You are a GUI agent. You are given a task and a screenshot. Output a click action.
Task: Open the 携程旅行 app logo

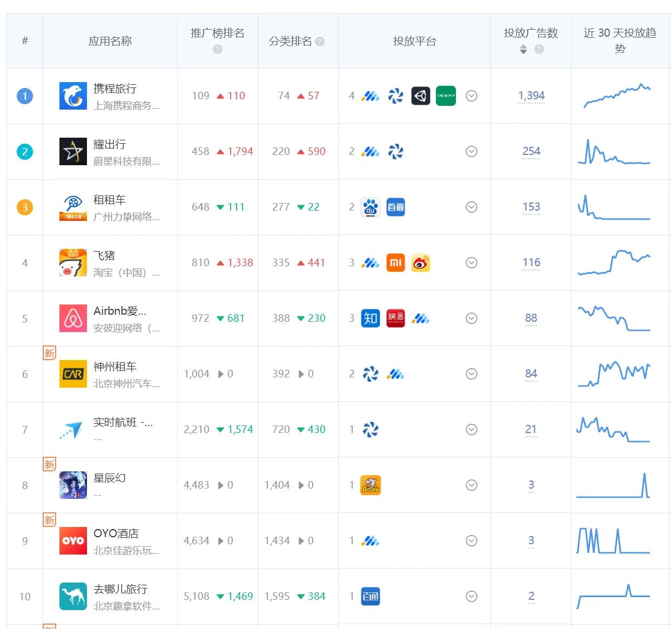(73, 96)
